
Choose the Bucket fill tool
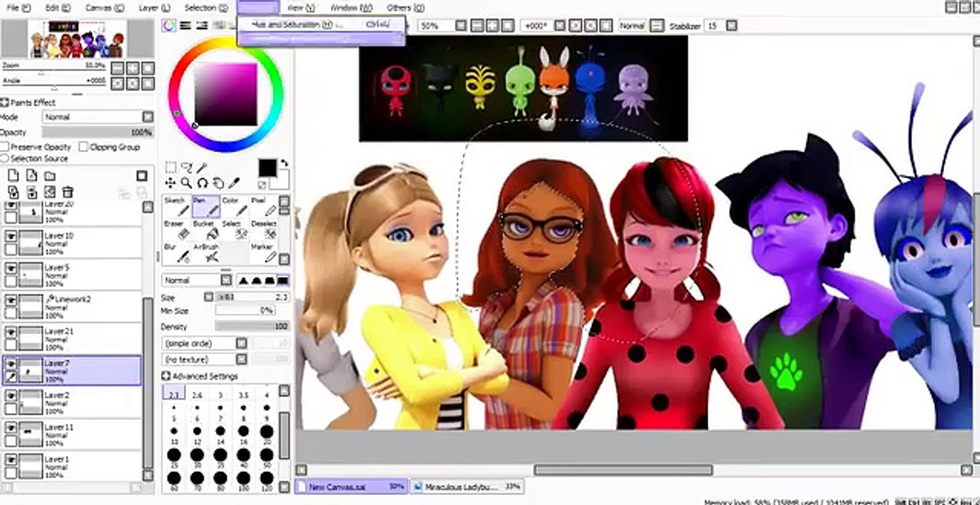coord(205,230)
